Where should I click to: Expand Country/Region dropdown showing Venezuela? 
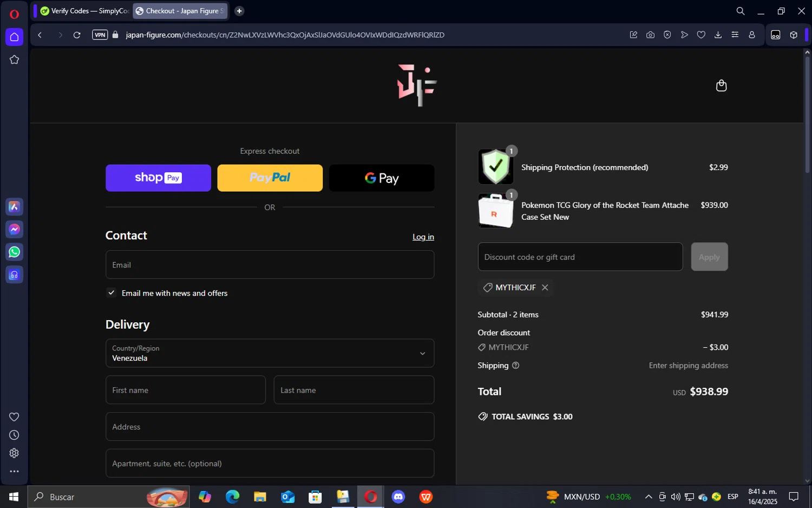(270, 353)
